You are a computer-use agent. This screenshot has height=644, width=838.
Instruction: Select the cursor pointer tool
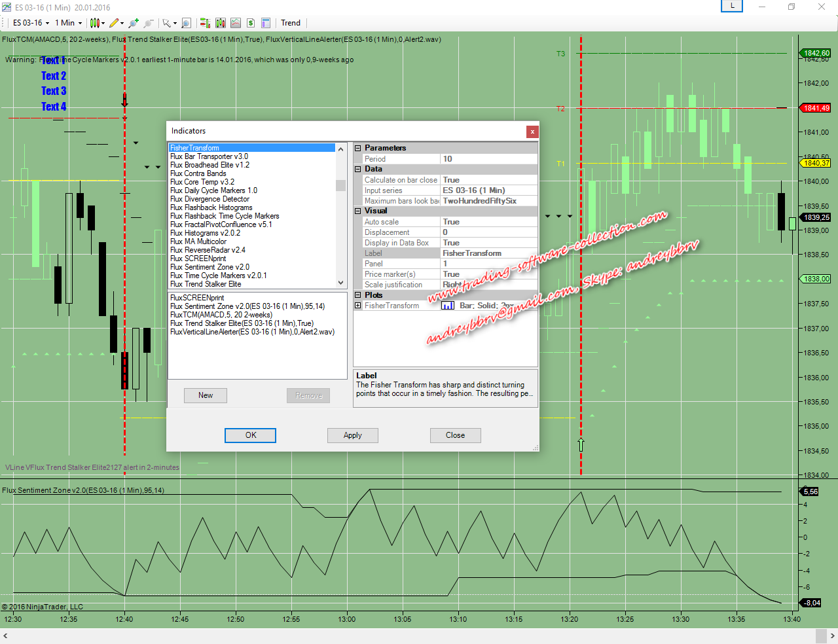[167, 23]
